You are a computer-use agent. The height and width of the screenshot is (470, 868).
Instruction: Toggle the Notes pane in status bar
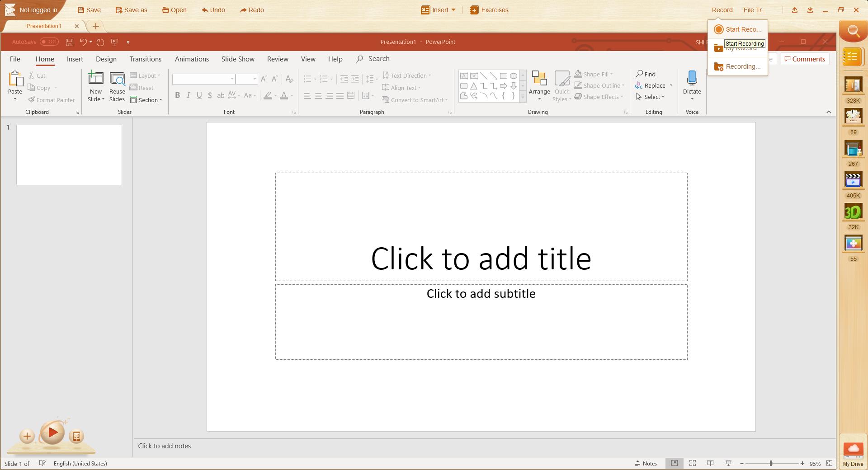(x=646, y=463)
